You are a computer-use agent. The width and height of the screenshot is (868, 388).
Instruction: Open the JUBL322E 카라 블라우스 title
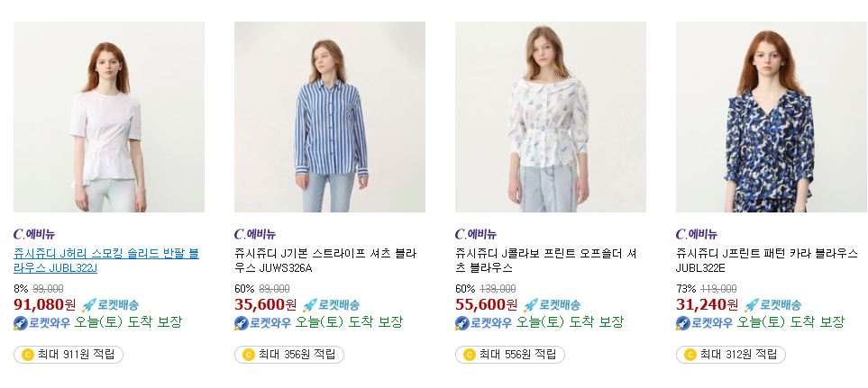(x=767, y=261)
